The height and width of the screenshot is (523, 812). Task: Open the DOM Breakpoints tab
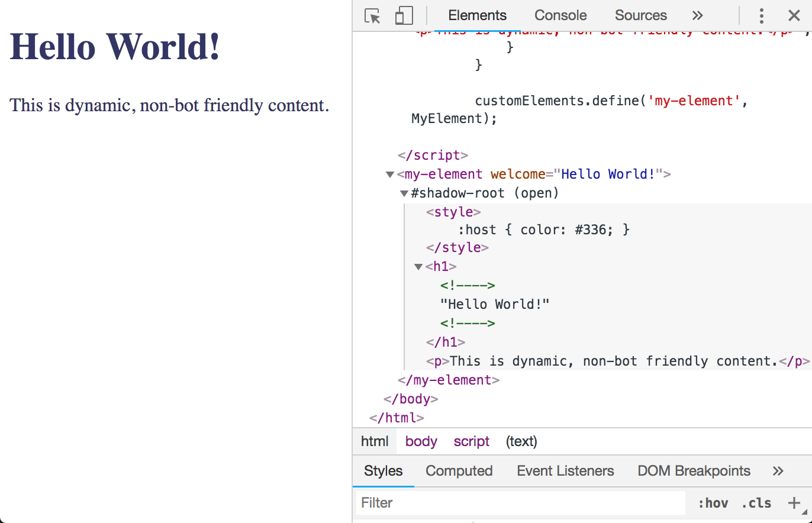(x=694, y=471)
